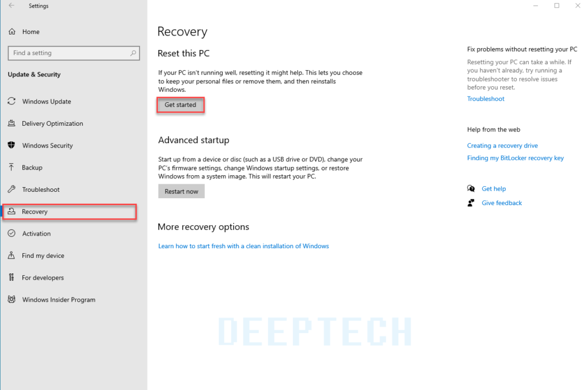Click Fix problems without resetting your PC text
This screenshot has width=588, height=390.
coord(522,49)
